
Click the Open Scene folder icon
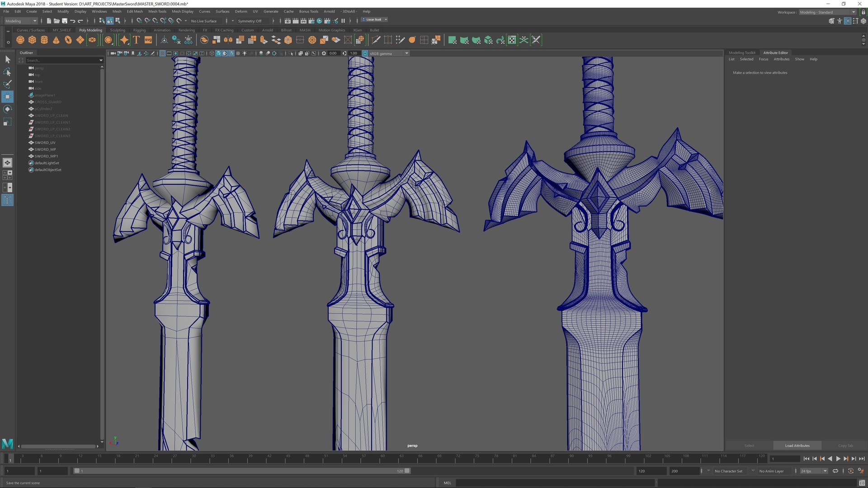click(x=57, y=21)
